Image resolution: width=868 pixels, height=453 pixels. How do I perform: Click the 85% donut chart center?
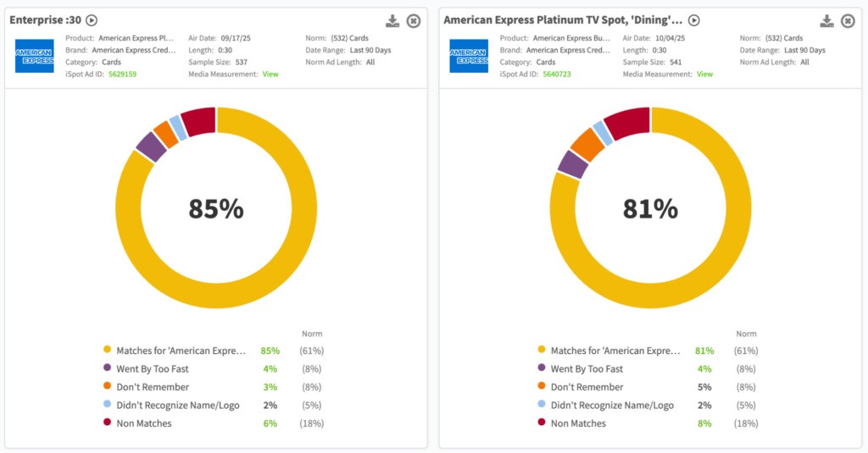coord(216,208)
